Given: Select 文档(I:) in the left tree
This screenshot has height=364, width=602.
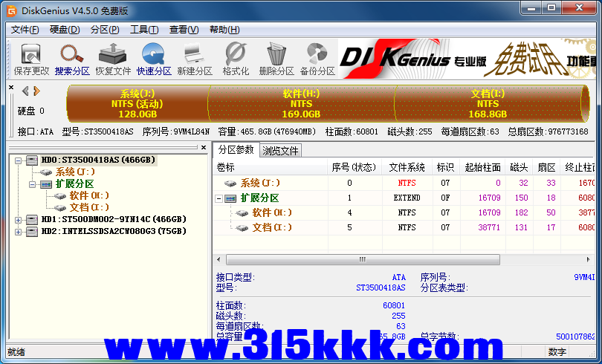Looking at the screenshot, I should (89, 207).
